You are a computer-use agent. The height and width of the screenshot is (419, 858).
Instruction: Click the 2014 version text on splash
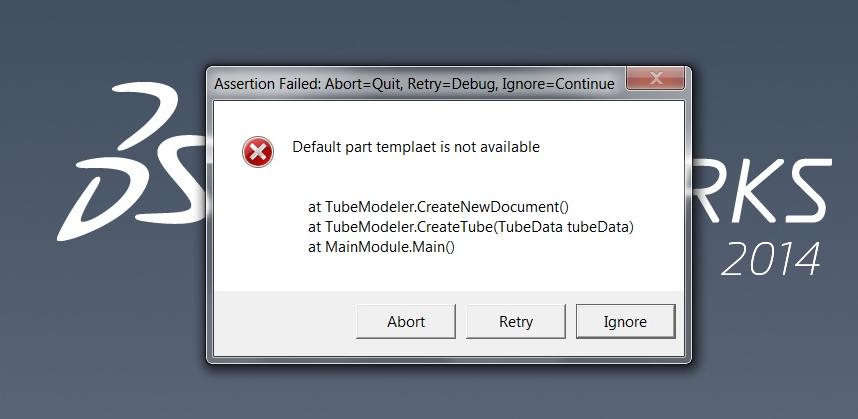coord(770,258)
